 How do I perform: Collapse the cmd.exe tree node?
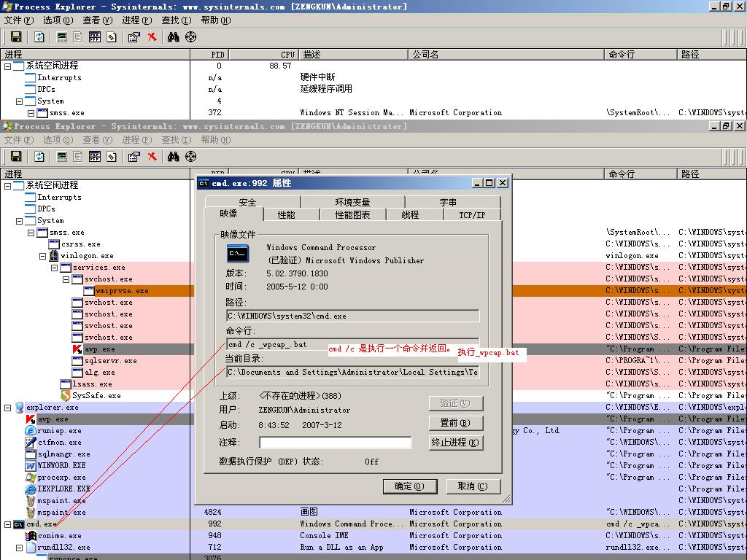pos(8,524)
